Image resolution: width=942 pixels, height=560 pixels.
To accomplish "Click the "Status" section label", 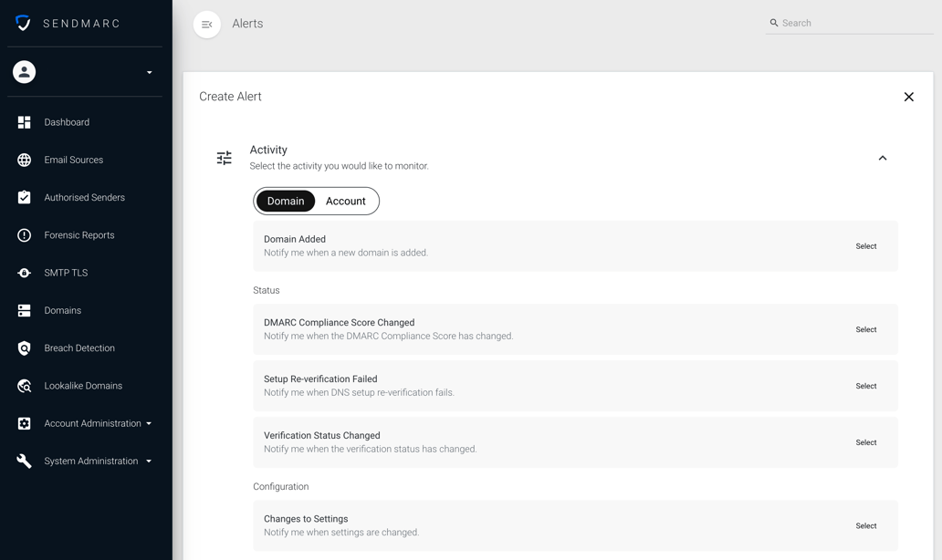I will 267,291.
